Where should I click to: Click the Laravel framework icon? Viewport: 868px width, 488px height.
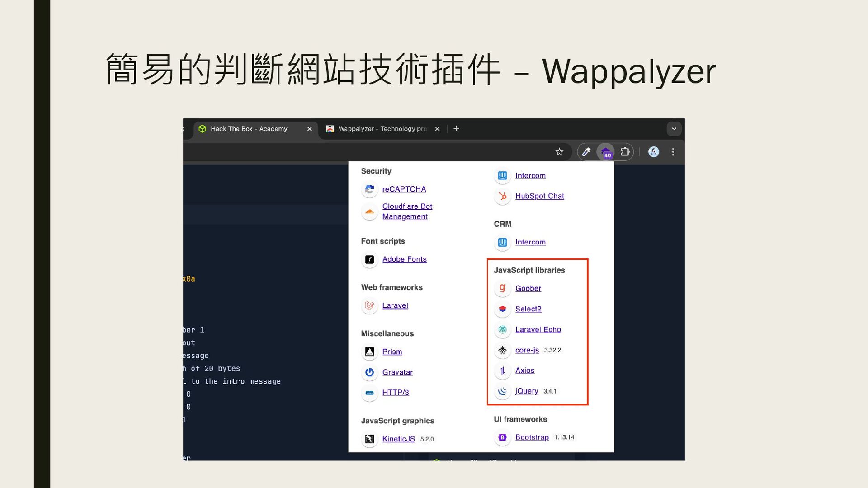click(369, 306)
